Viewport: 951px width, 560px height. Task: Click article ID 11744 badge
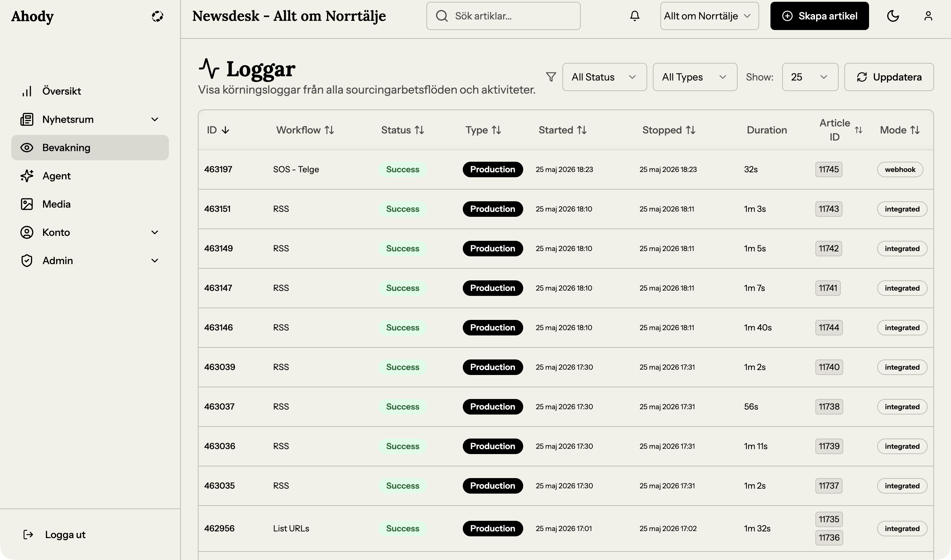(x=828, y=328)
